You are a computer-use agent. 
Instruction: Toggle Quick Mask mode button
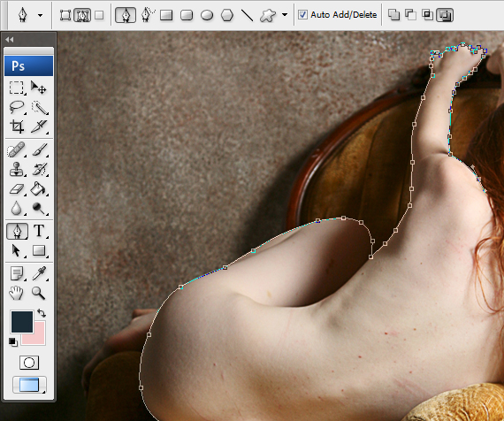tap(29, 363)
